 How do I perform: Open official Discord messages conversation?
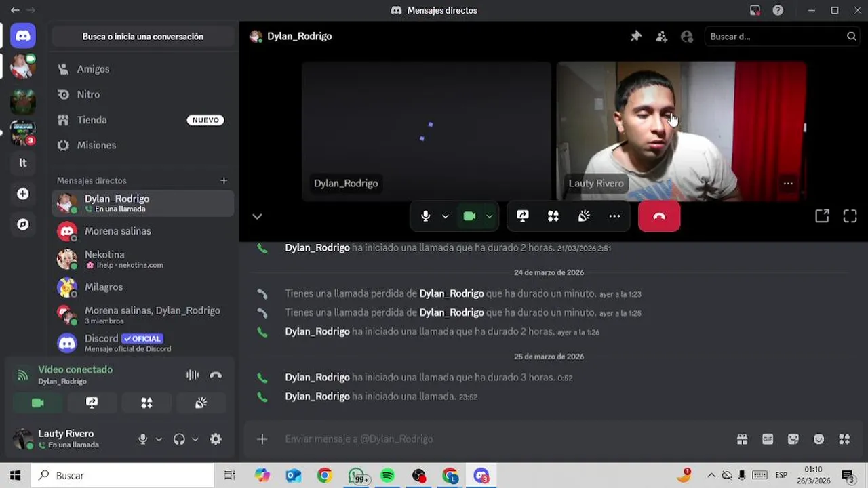point(142,343)
